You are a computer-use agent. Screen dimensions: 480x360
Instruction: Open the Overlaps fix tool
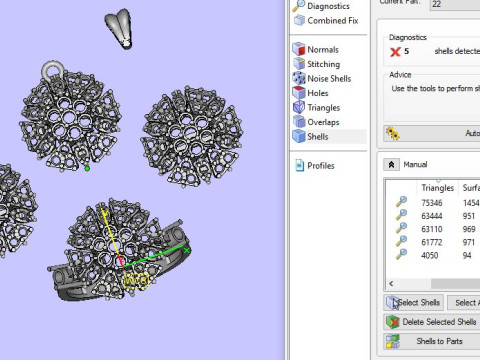(x=316, y=122)
